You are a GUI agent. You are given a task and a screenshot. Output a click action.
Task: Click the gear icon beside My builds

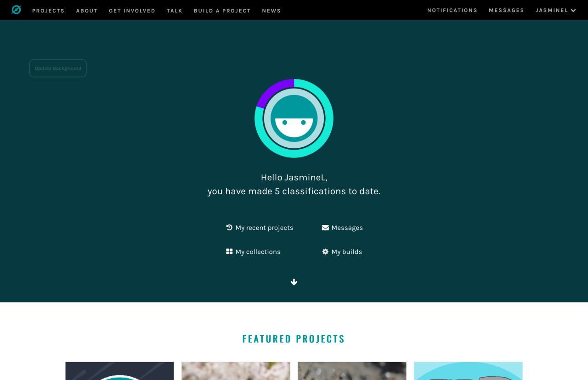325,251
